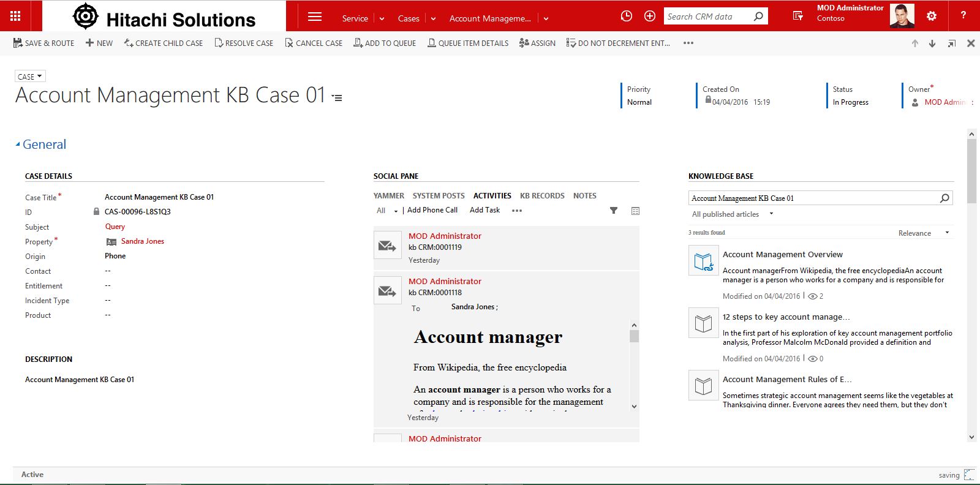Click Account Management Overview article icon
The image size is (980, 485).
[703, 261]
